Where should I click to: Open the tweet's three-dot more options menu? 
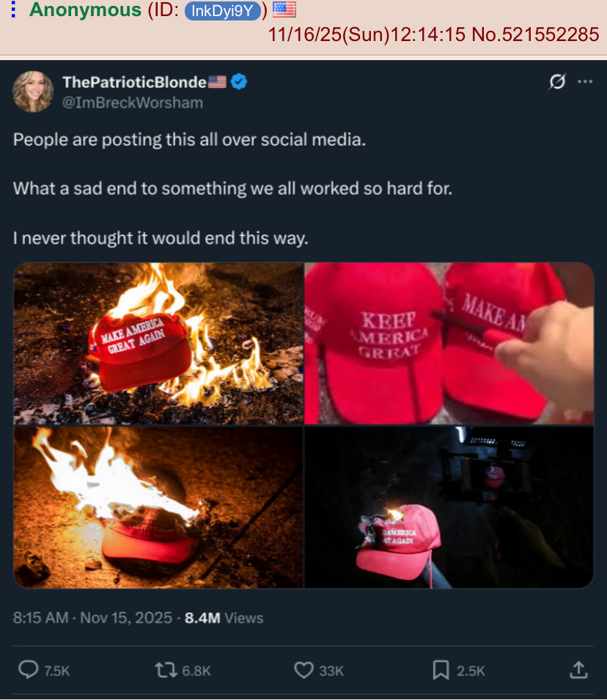pyautogui.click(x=585, y=81)
